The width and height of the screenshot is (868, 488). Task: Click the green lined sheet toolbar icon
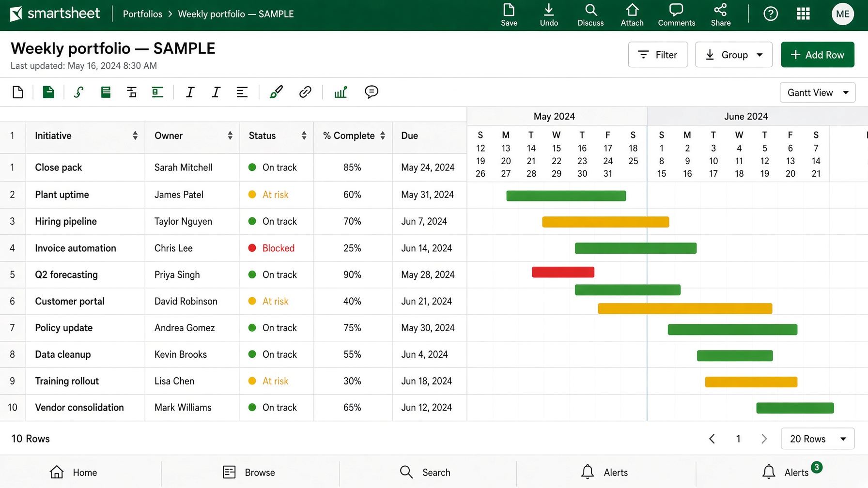(x=106, y=92)
